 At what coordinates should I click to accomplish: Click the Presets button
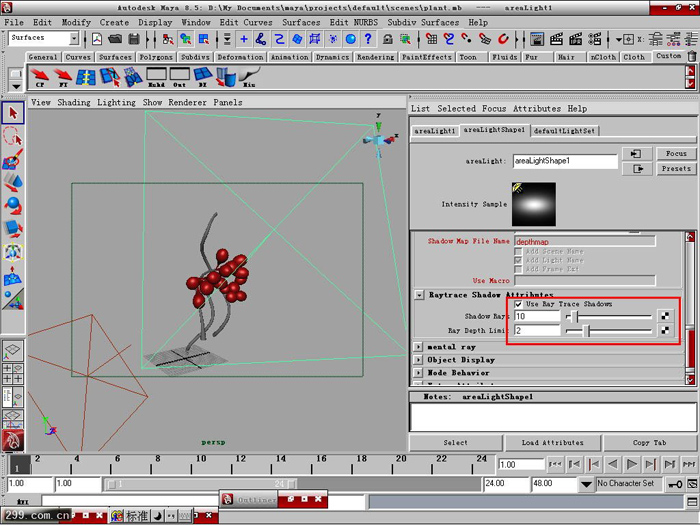coord(676,169)
